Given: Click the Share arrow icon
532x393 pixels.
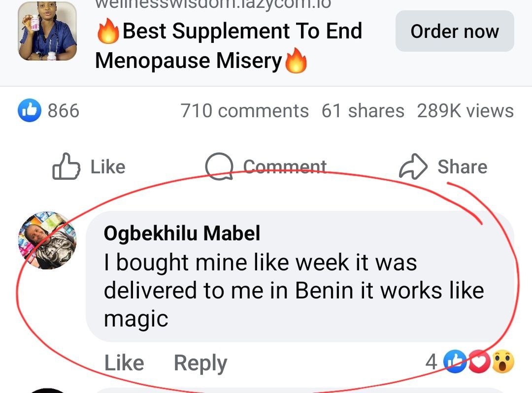Looking at the screenshot, I should coord(413,167).
